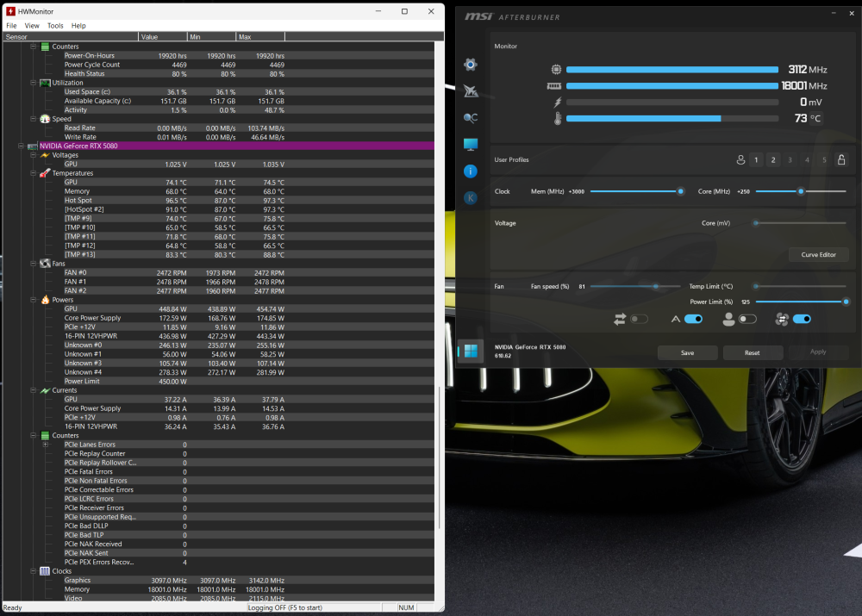The width and height of the screenshot is (862, 616).
Task: Click the Temperatures thermometer icon in HWMonitor
Action: pyautogui.click(x=45, y=173)
